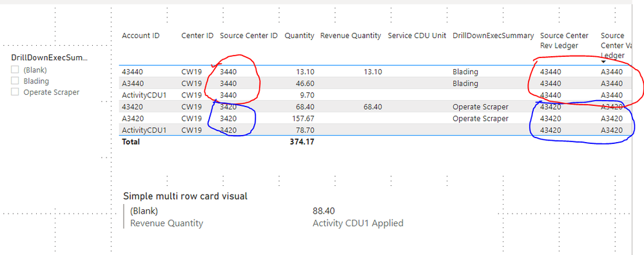644x255 pixels.
Task: Sort by Source Center ID column header
Action: pos(249,36)
